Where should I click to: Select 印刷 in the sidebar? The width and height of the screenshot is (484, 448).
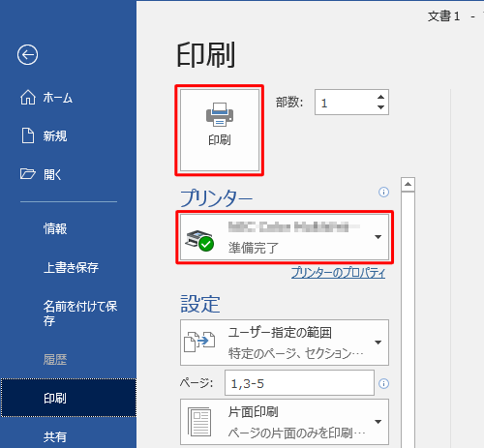[69, 398]
